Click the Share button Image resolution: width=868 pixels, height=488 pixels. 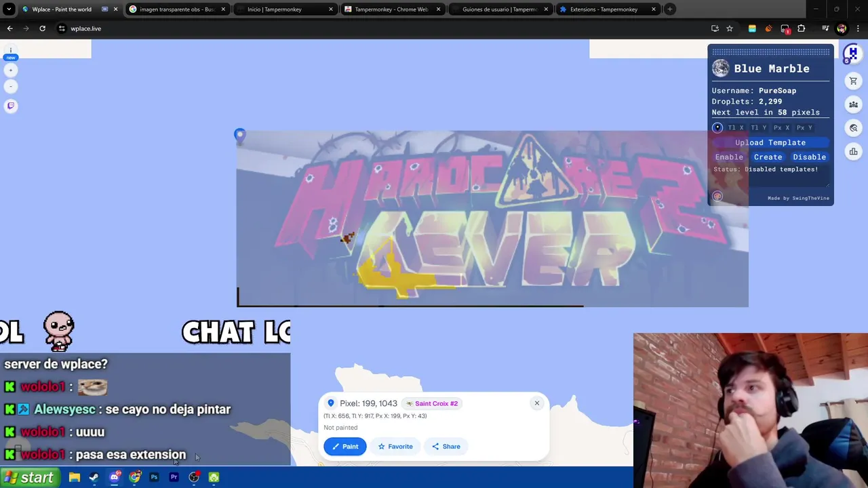[446, 447]
